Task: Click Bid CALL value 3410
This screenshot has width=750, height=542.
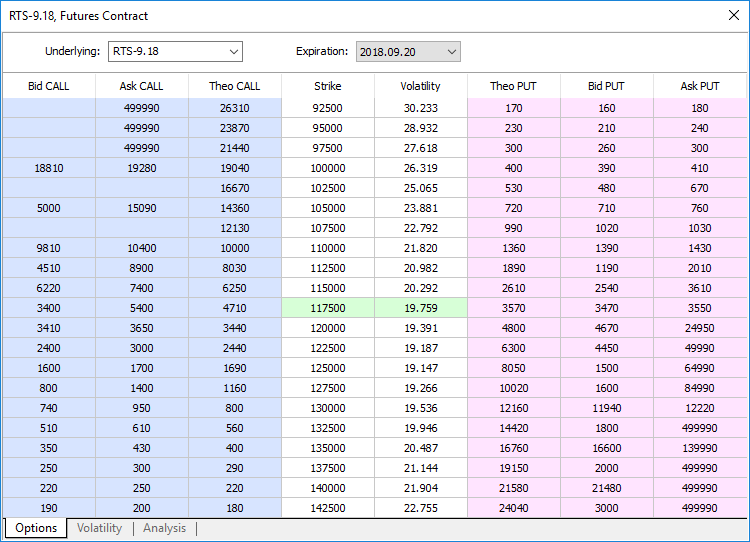Action: point(49,328)
